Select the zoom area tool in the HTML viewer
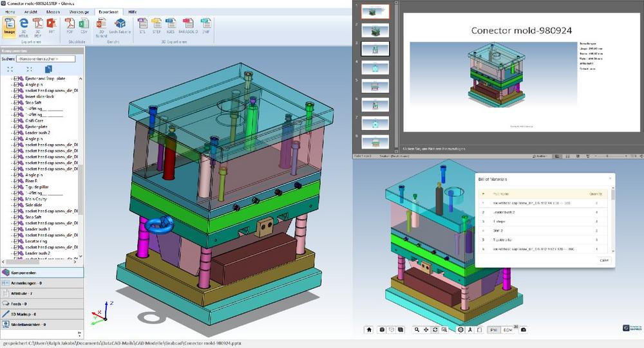 444,329
